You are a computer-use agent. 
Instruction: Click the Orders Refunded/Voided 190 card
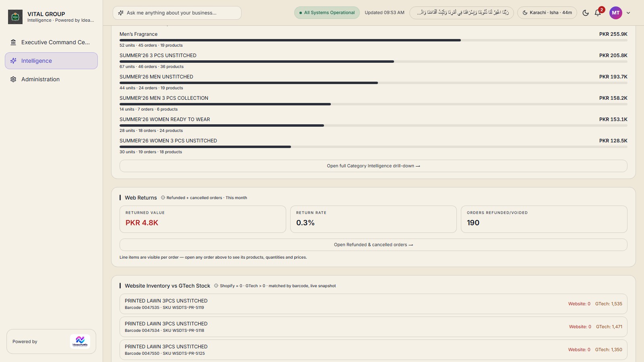544,219
